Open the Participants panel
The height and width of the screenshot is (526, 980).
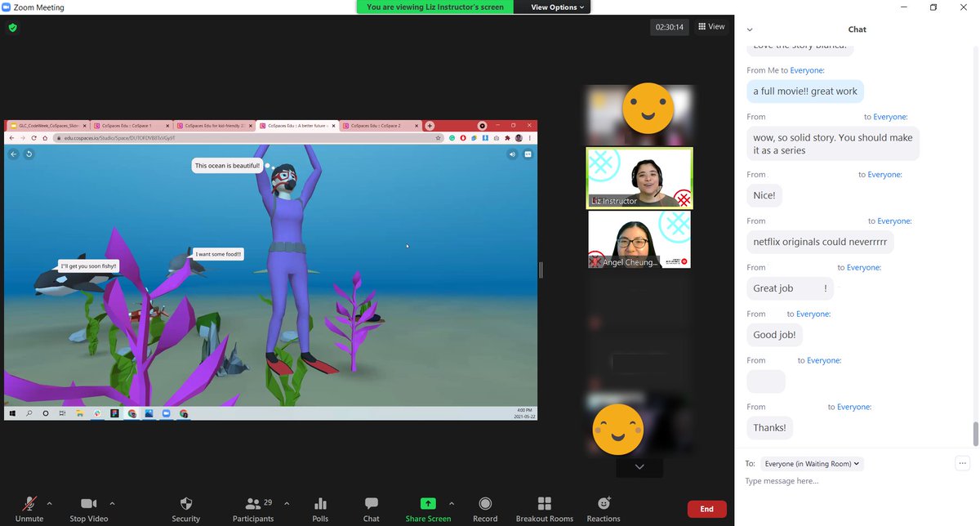pyautogui.click(x=253, y=508)
